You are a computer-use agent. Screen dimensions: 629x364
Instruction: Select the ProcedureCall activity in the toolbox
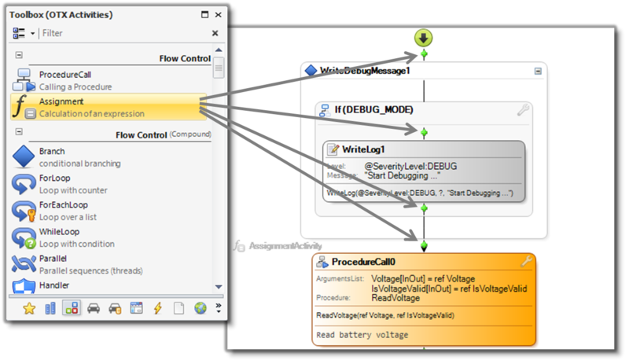coord(75,80)
